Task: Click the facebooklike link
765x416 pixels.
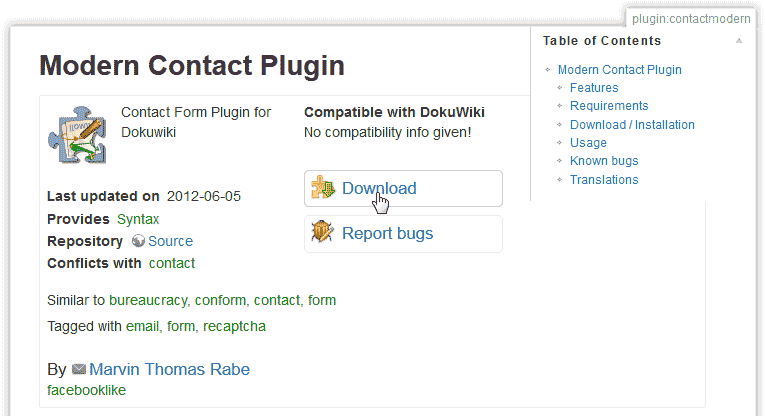Action: click(86, 390)
